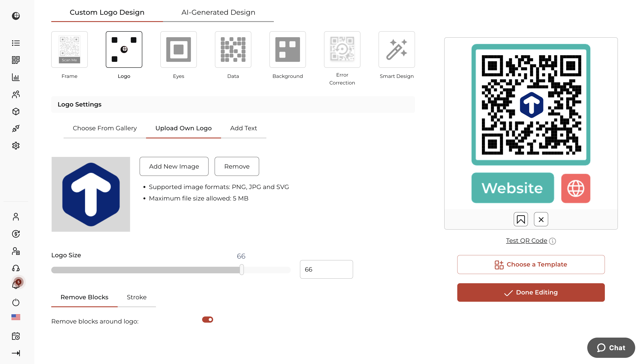Click Choose a Template button
The image size is (644, 364).
pyautogui.click(x=531, y=265)
